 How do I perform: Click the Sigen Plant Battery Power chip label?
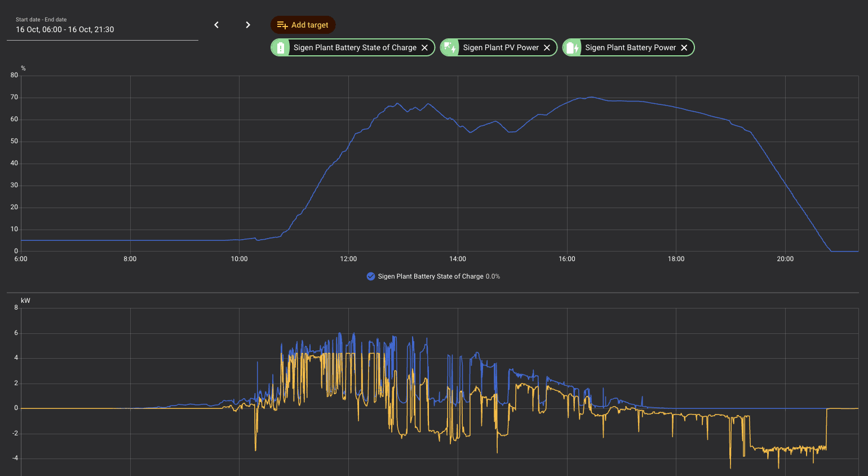coord(631,47)
